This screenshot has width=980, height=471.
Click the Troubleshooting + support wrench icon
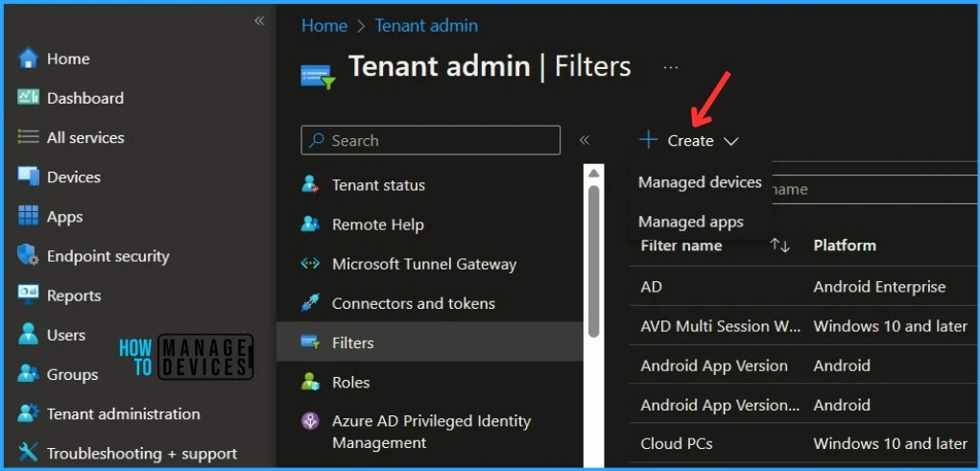(x=28, y=453)
